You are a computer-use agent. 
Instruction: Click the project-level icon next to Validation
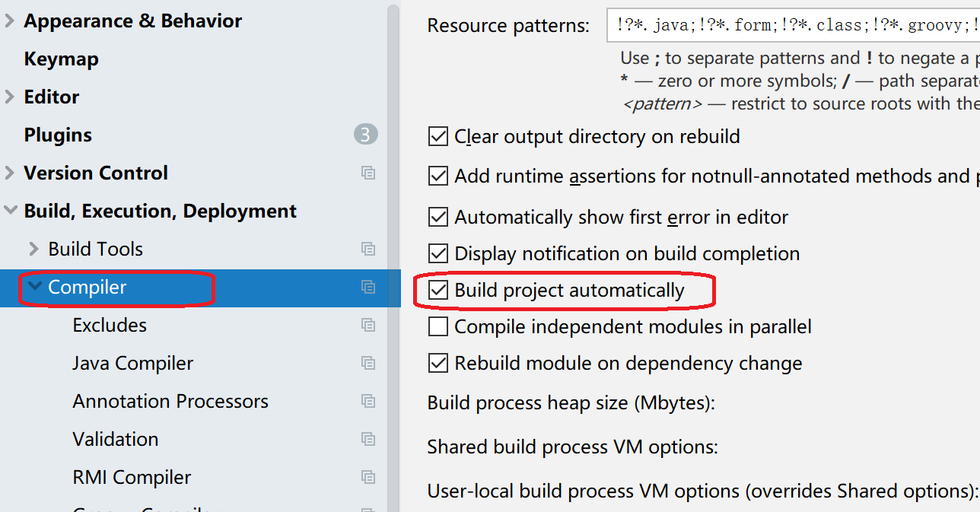click(x=368, y=439)
